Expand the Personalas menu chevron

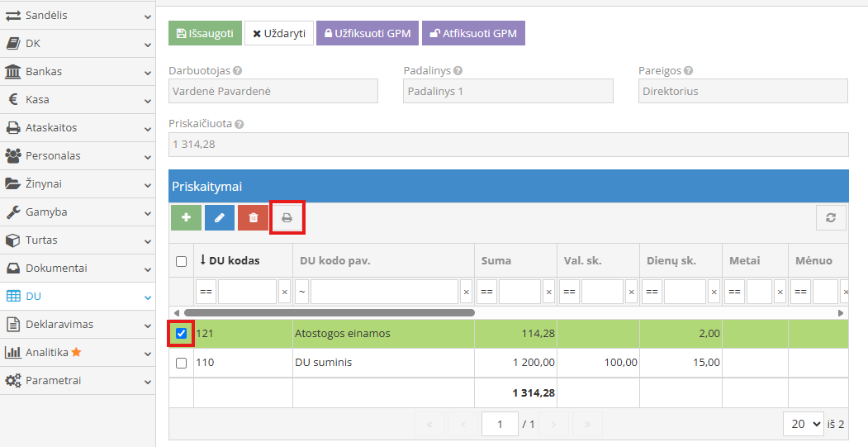[x=147, y=157]
